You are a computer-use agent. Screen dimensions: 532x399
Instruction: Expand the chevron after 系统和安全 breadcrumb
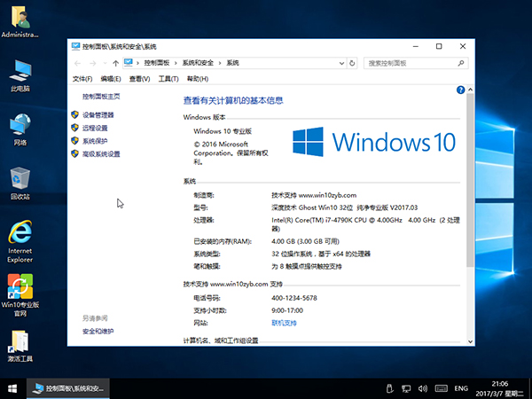[x=220, y=63]
